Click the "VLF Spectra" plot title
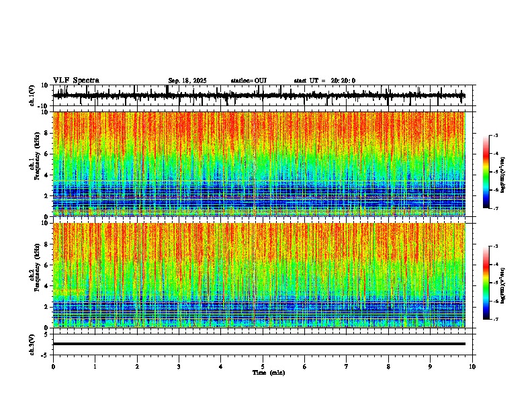 tap(76, 81)
